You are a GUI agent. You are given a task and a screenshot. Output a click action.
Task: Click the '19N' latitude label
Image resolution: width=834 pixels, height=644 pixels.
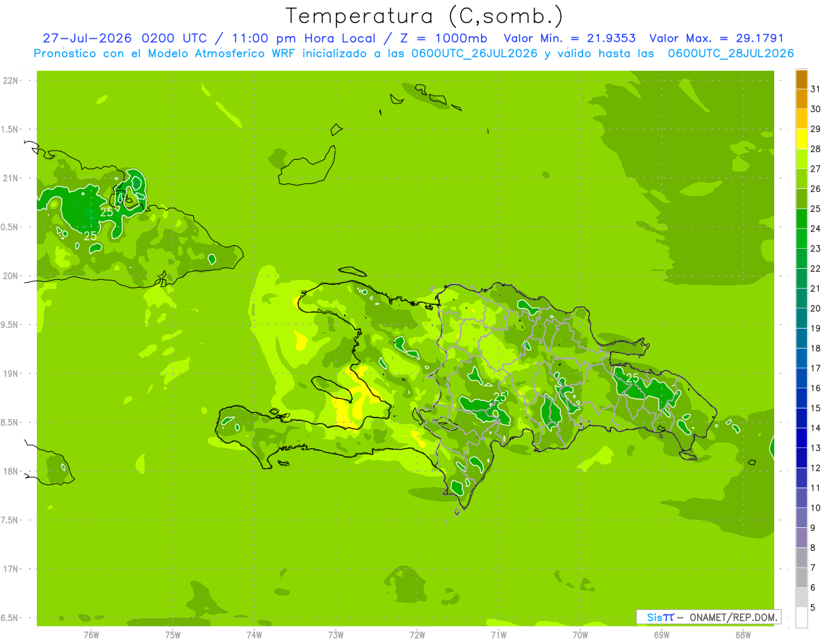(x=10, y=374)
